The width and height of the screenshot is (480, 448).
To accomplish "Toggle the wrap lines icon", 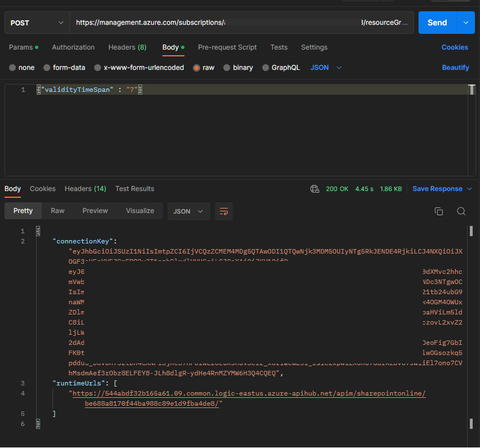I will click(224, 211).
